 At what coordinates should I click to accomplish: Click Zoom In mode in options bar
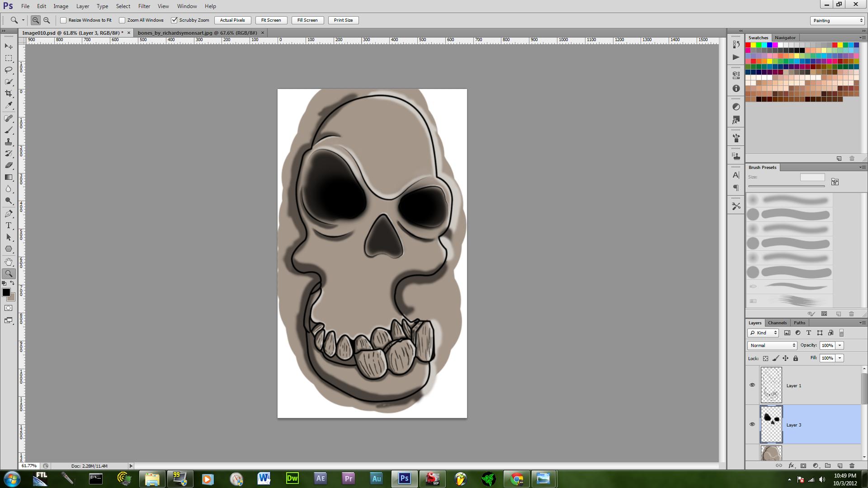(x=35, y=20)
